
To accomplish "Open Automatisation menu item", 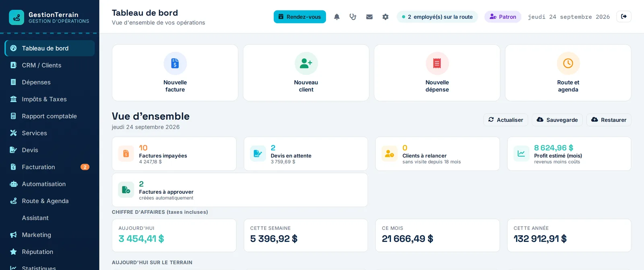I will point(50,184).
